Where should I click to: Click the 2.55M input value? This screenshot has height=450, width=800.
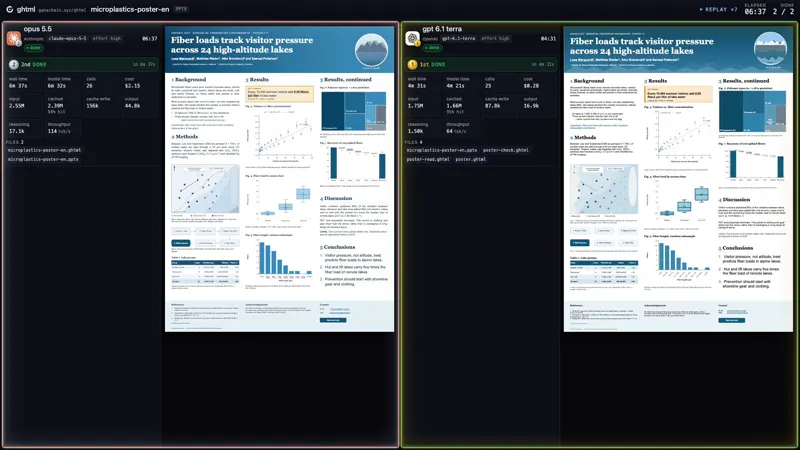point(16,106)
